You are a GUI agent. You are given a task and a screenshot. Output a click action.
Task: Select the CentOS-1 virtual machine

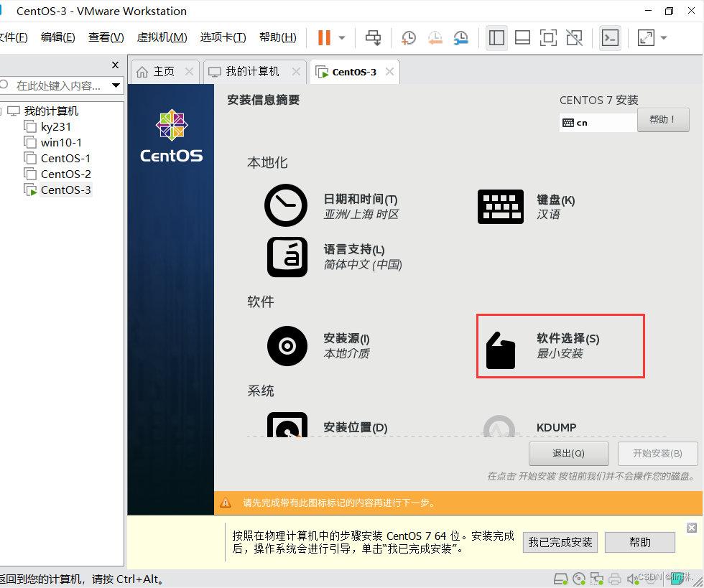click(x=65, y=159)
